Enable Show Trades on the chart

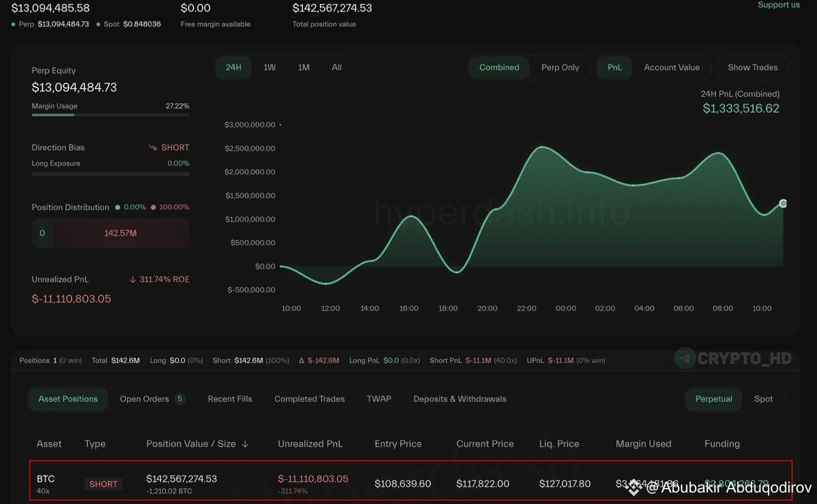click(753, 68)
